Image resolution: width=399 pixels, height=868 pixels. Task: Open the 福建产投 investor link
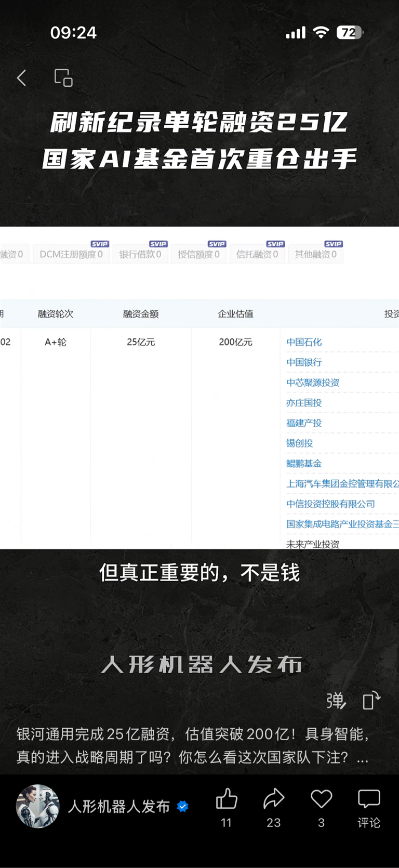point(304,423)
